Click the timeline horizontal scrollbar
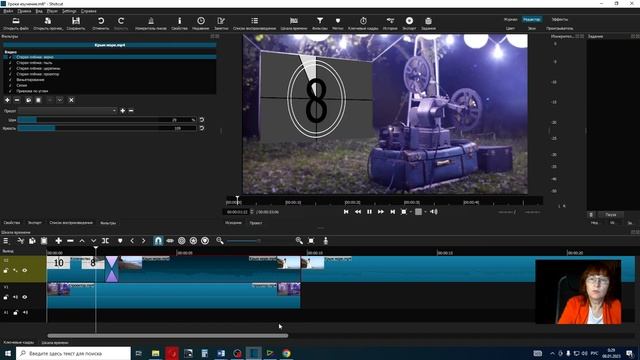 coord(168,336)
